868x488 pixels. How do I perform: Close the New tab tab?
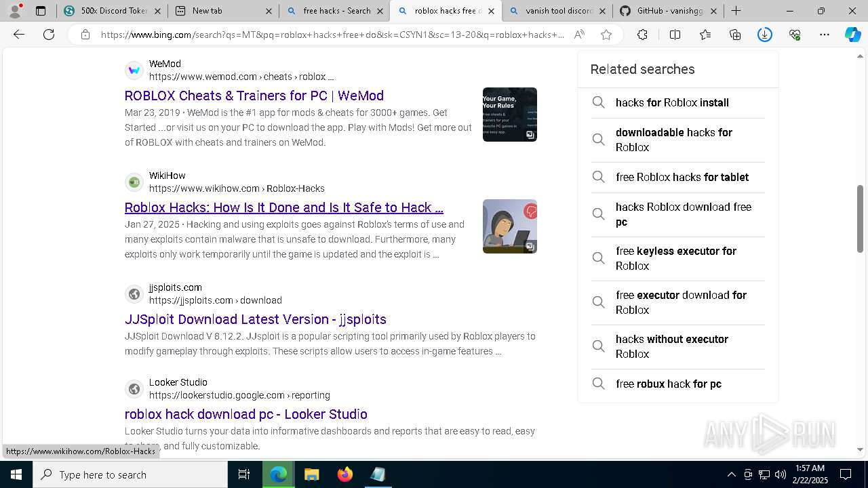(269, 11)
